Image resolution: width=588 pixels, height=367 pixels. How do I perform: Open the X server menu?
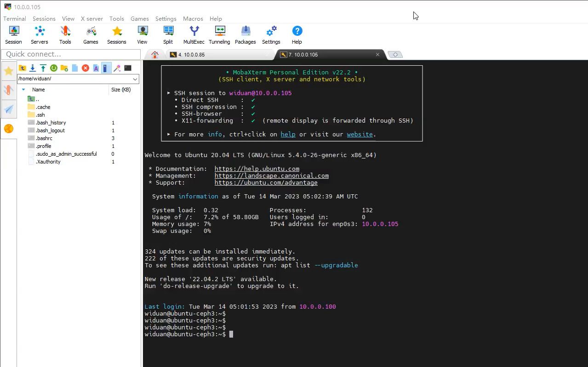[92, 19]
